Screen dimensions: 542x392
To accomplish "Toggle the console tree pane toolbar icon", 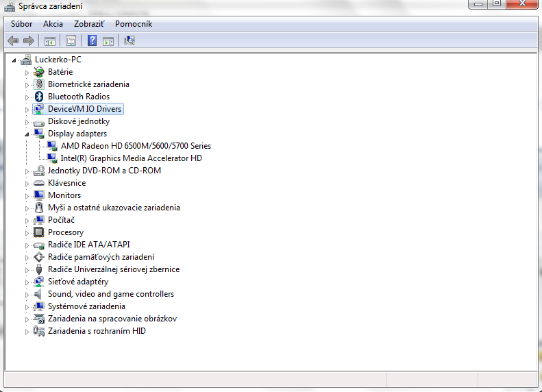I will point(50,41).
